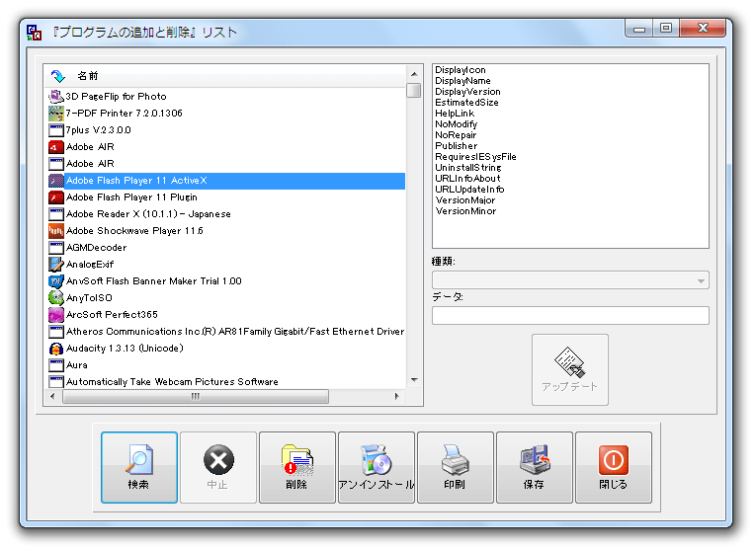
Task: Click the 中止 cancel button
Action: 218,467
